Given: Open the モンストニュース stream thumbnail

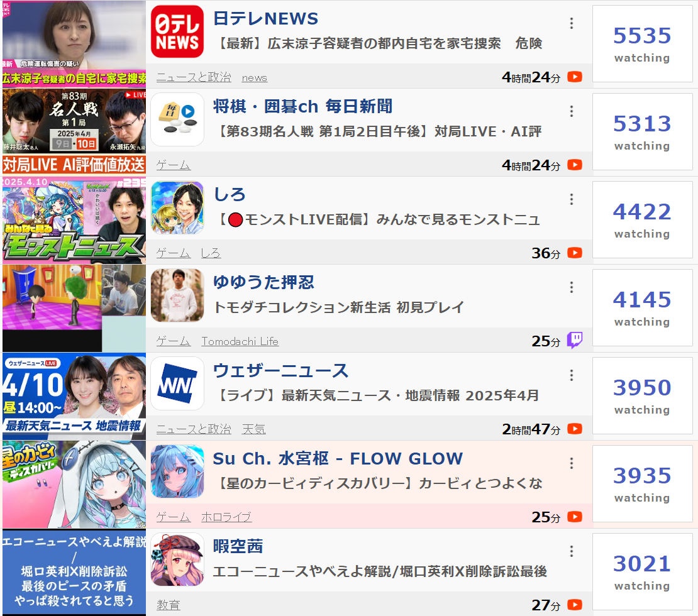Looking at the screenshot, I should pos(74,221).
